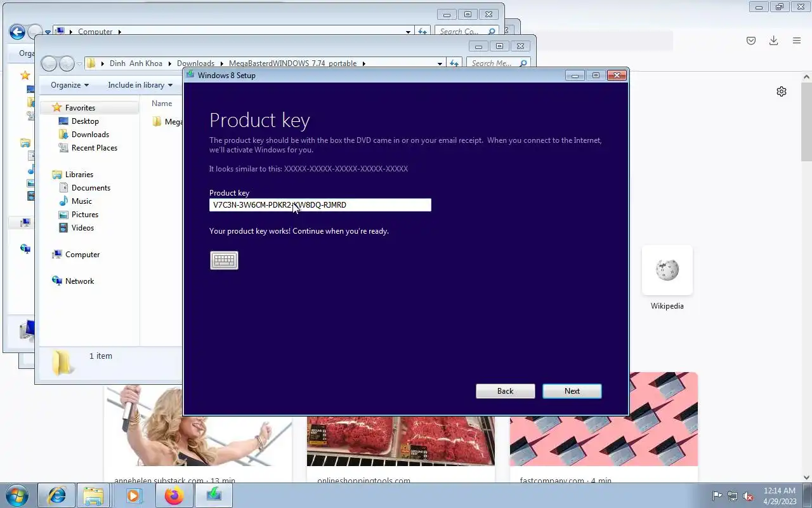
Task: Open the network icon in the system tray
Action: pyautogui.click(x=733, y=496)
